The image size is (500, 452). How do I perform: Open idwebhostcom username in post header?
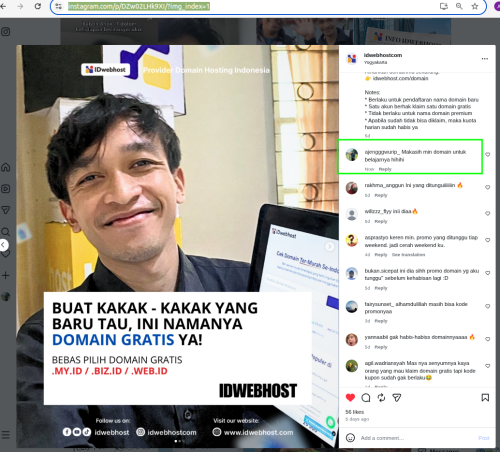(383, 55)
